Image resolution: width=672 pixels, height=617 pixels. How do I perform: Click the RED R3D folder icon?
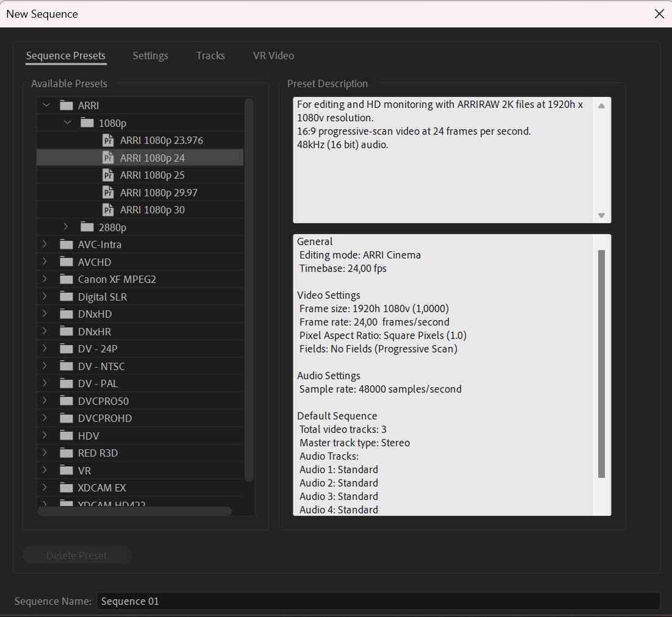click(66, 452)
